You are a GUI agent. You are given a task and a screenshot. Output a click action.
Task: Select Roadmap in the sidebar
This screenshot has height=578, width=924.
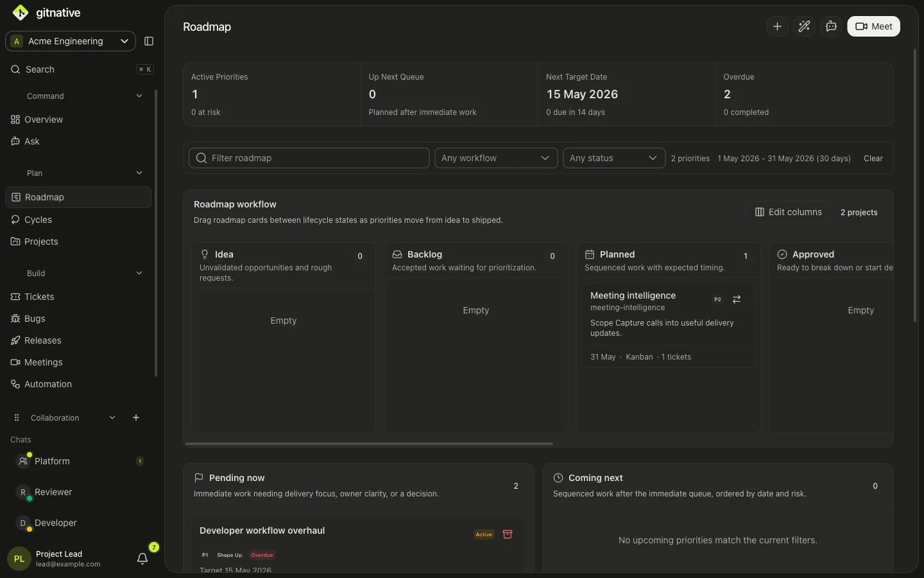tap(78, 197)
